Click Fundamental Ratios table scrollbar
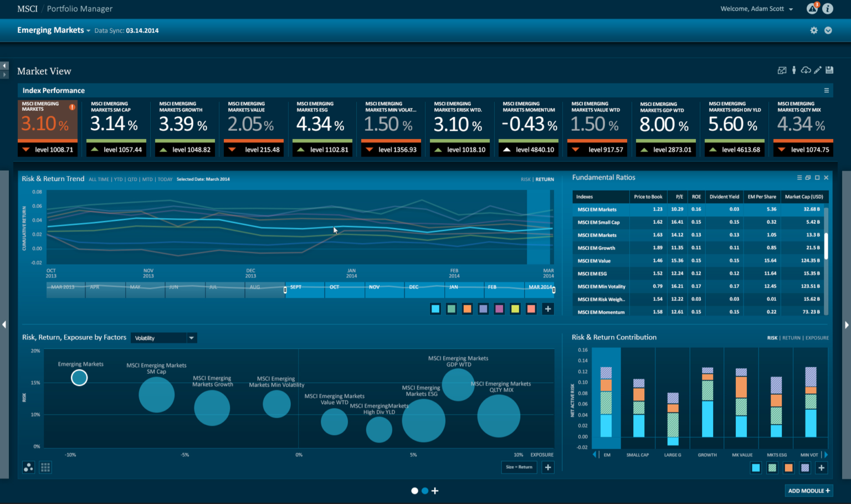Screen dimensions: 851x504 coord(826,246)
